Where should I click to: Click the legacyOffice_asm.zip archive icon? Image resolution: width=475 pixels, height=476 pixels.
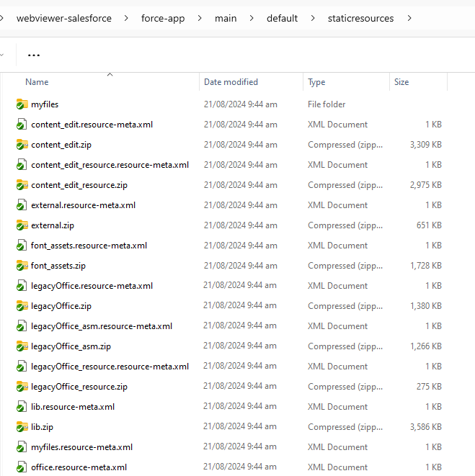click(22, 346)
